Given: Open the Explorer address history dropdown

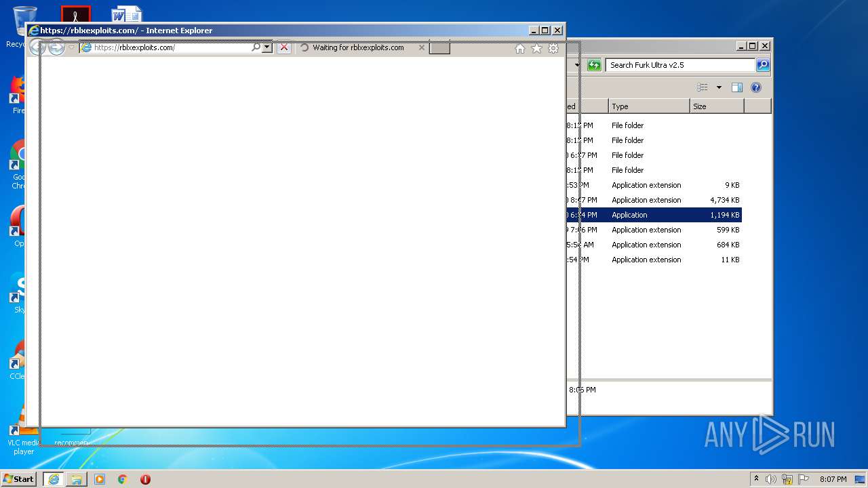Looking at the screenshot, I should click(577, 65).
